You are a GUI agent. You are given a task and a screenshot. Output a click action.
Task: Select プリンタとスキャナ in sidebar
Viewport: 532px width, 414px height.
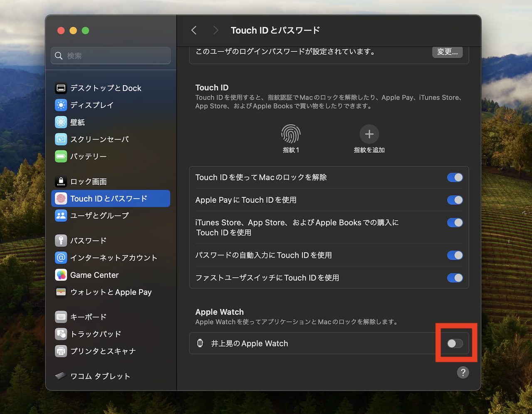coord(111,351)
